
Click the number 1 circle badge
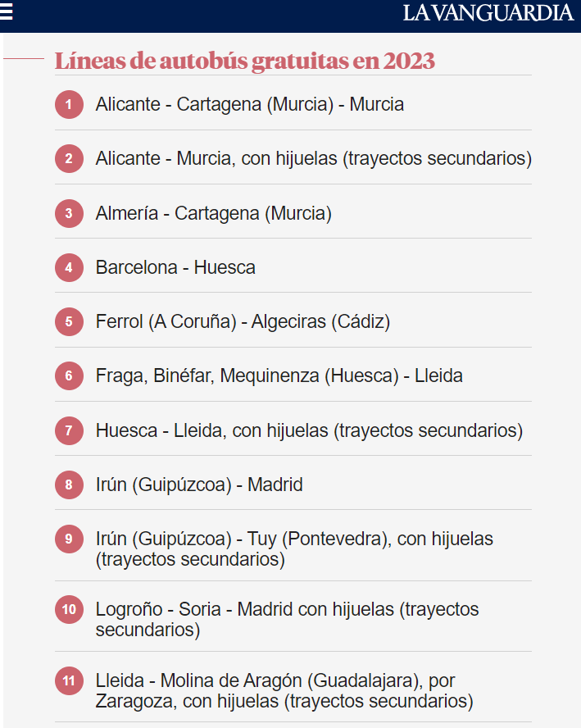click(69, 105)
